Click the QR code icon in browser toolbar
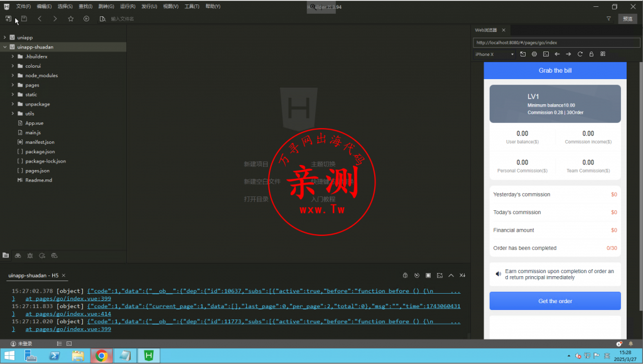Screen dimensions: 643x364 pyautogui.click(x=603, y=54)
